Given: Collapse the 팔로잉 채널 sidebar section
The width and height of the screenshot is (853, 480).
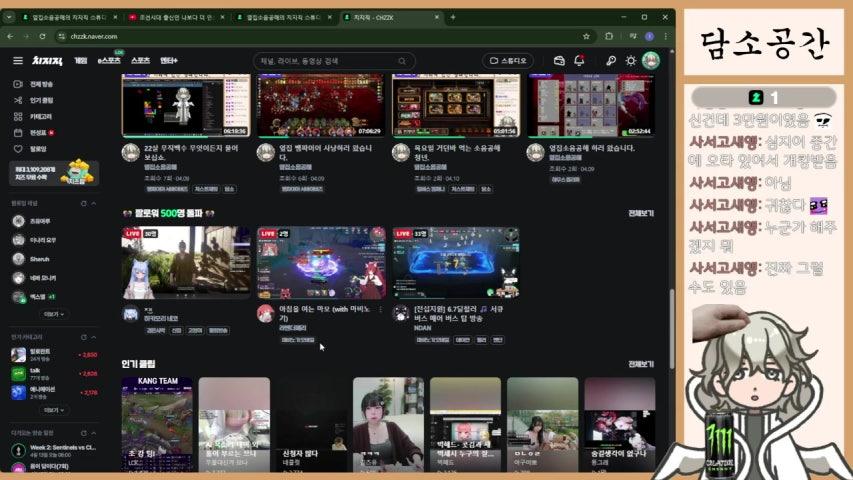Looking at the screenshot, I should click(97, 203).
